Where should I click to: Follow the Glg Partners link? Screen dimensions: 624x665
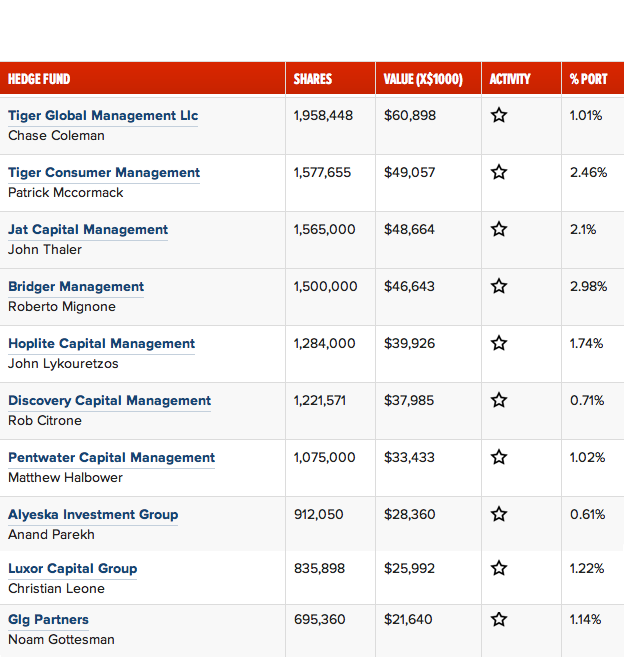tap(48, 619)
